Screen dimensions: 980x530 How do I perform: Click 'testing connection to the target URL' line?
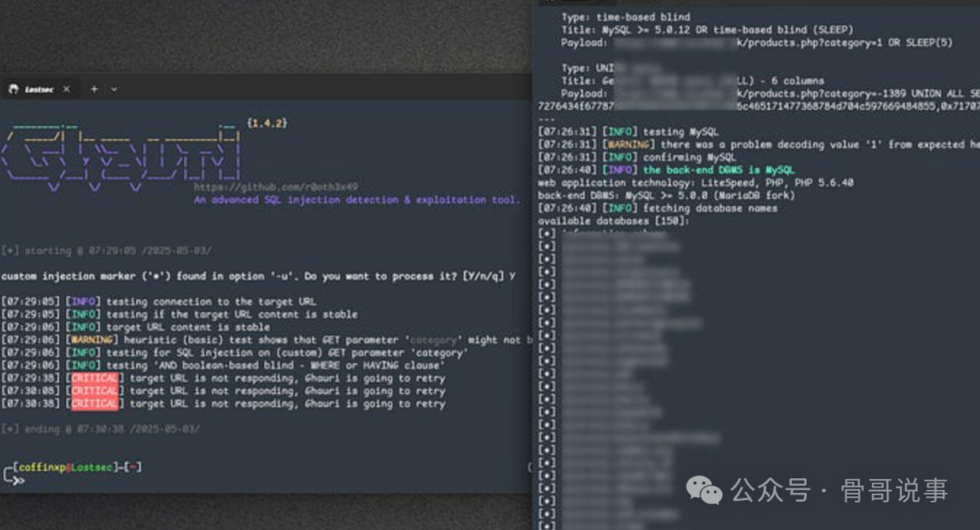click(159, 302)
